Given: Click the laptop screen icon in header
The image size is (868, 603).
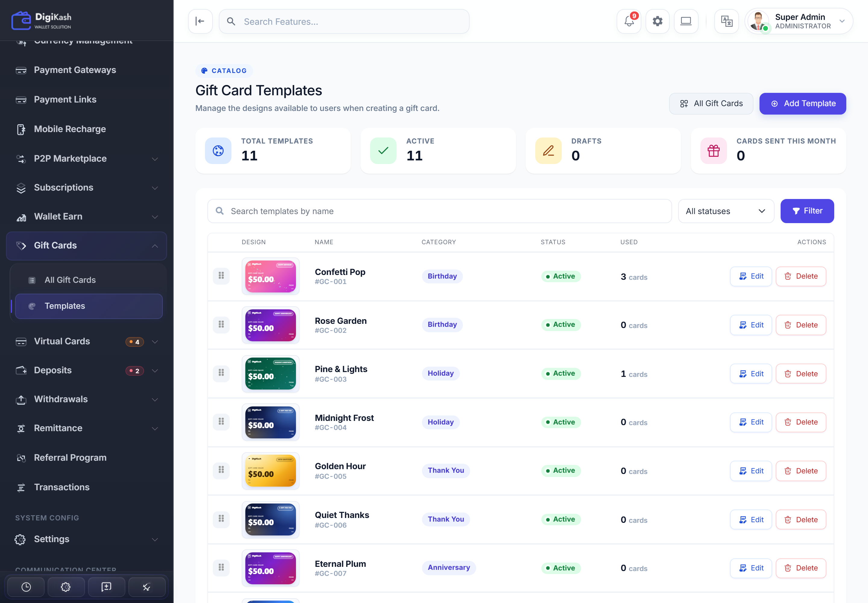Looking at the screenshot, I should [x=686, y=21].
